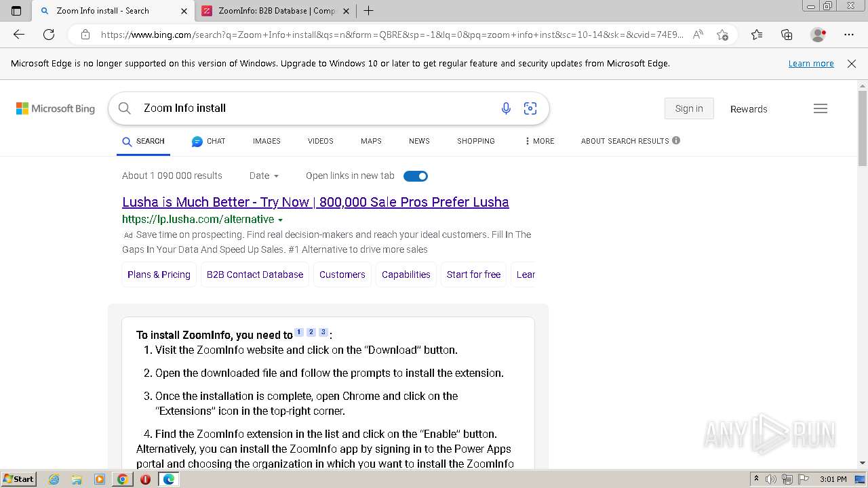This screenshot has width=868, height=488.
Task: Open Opera browser from taskbar
Action: tap(145, 479)
